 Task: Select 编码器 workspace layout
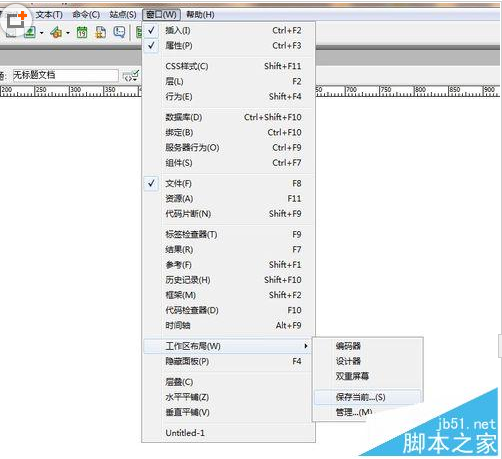pyautogui.click(x=368, y=346)
